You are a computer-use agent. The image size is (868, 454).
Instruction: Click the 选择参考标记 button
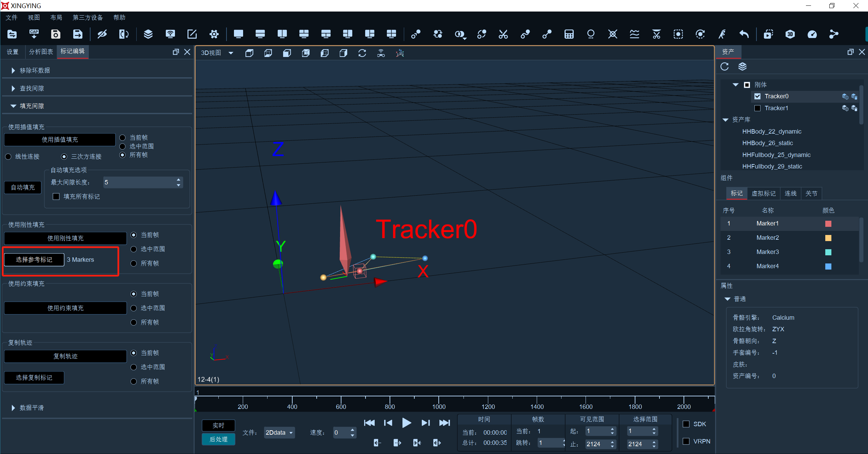tap(34, 260)
